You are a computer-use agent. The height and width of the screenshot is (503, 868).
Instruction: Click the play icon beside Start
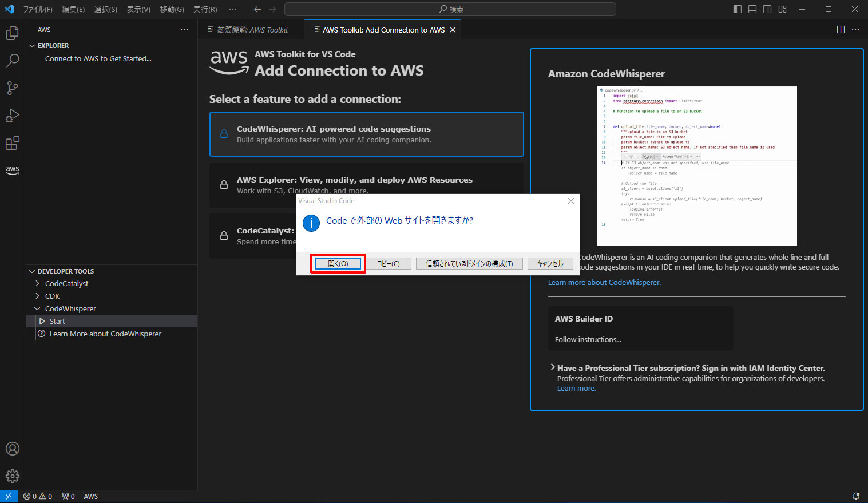(42, 321)
